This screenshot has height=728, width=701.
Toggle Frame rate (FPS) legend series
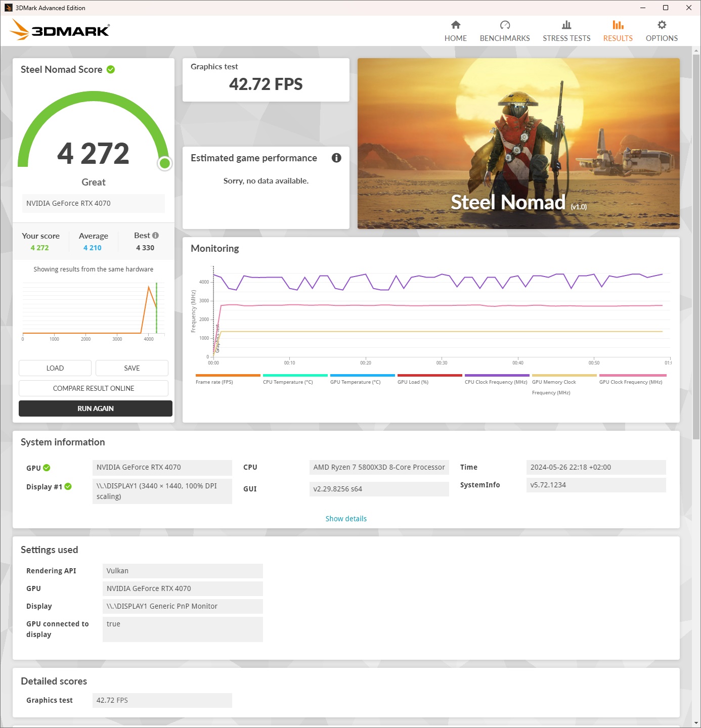tap(228, 379)
